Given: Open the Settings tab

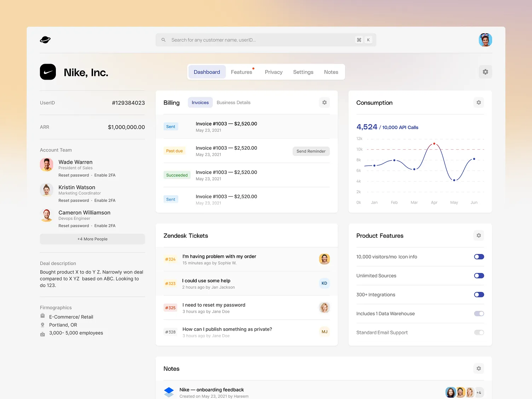Looking at the screenshot, I should point(303,72).
